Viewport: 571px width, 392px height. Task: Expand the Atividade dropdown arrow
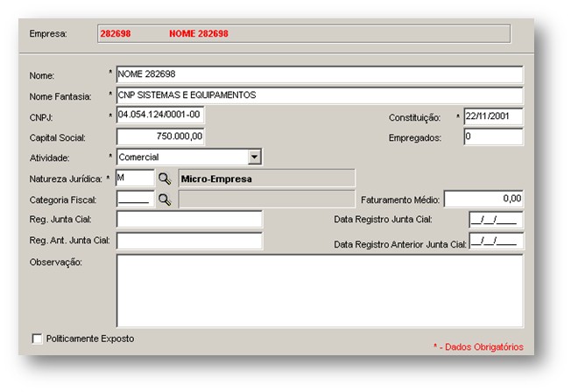(254, 157)
